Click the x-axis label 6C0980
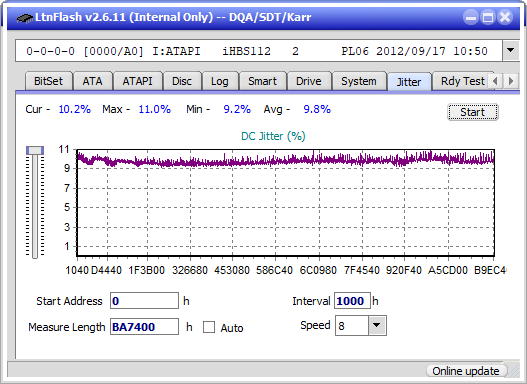527x384 pixels. (318, 270)
